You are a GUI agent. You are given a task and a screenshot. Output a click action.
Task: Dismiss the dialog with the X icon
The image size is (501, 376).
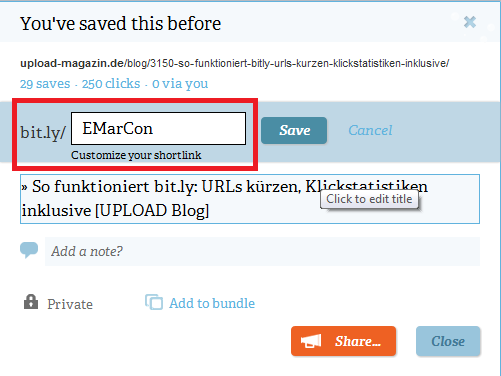(470, 22)
